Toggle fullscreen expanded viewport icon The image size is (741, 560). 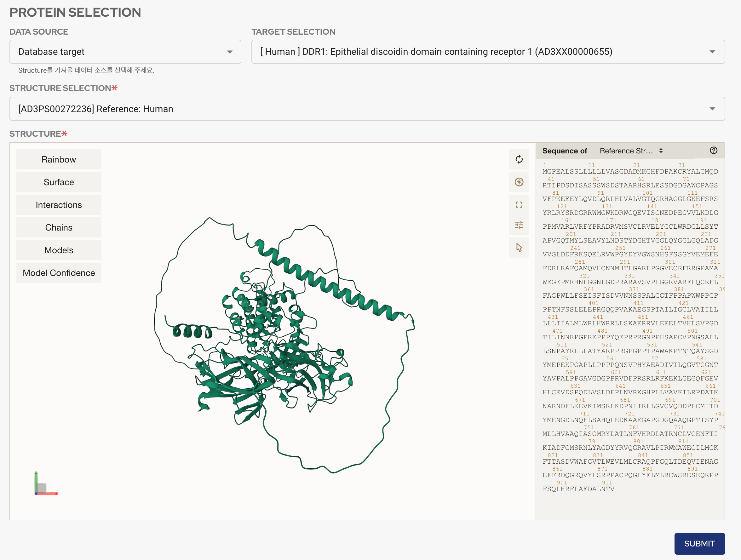tap(519, 205)
